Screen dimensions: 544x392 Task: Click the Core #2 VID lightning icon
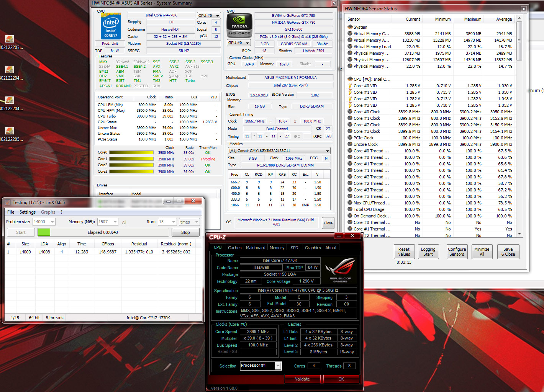(350, 99)
